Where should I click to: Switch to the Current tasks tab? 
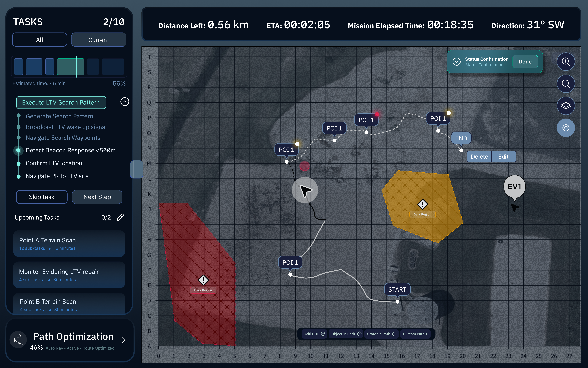coord(99,40)
